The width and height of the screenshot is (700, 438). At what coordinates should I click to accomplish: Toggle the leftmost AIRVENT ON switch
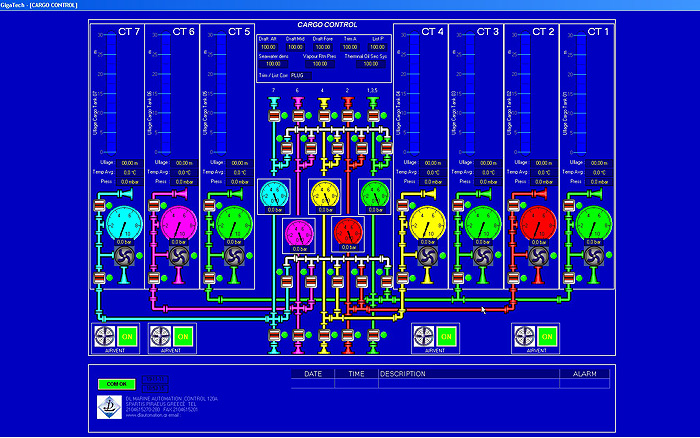(x=128, y=336)
